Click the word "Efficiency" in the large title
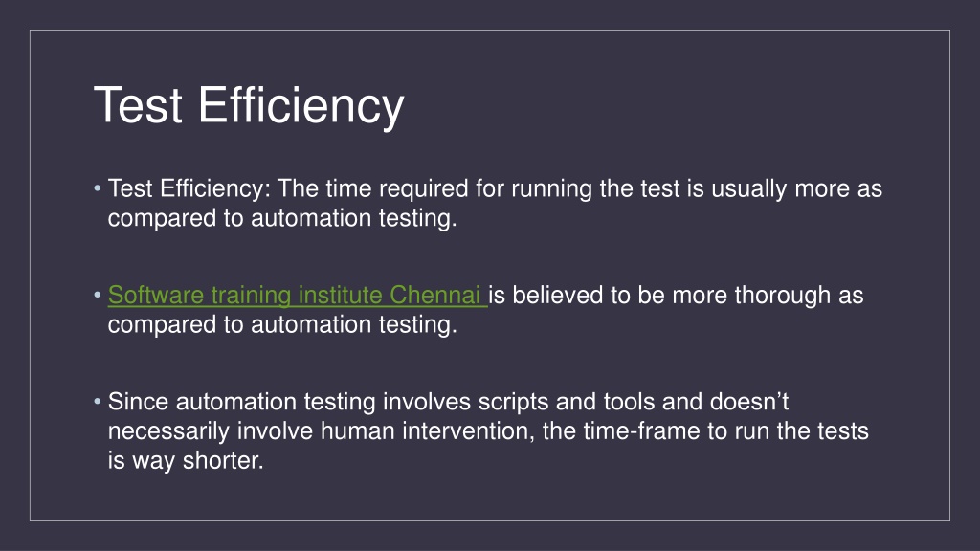 coord(301,105)
